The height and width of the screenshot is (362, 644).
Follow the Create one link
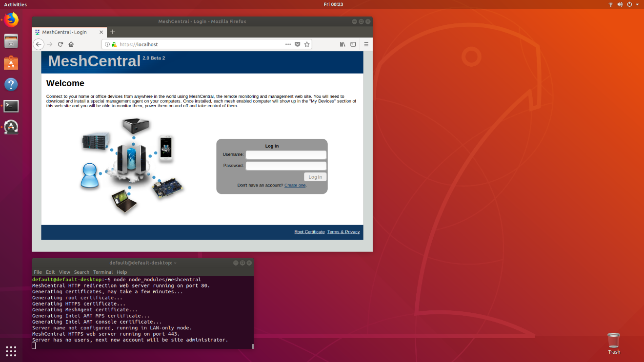coord(295,185)
